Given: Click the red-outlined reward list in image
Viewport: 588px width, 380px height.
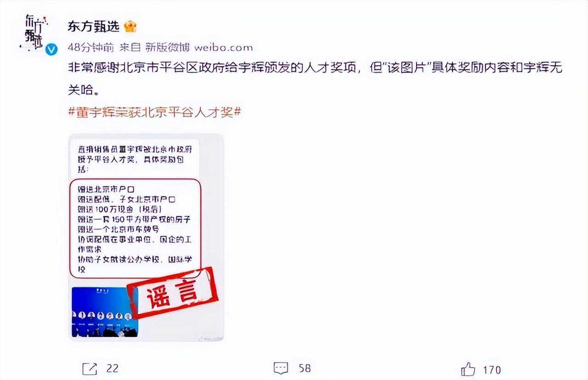Looking at the screenshot, I should pyautogui.click(x=135, y=229).
